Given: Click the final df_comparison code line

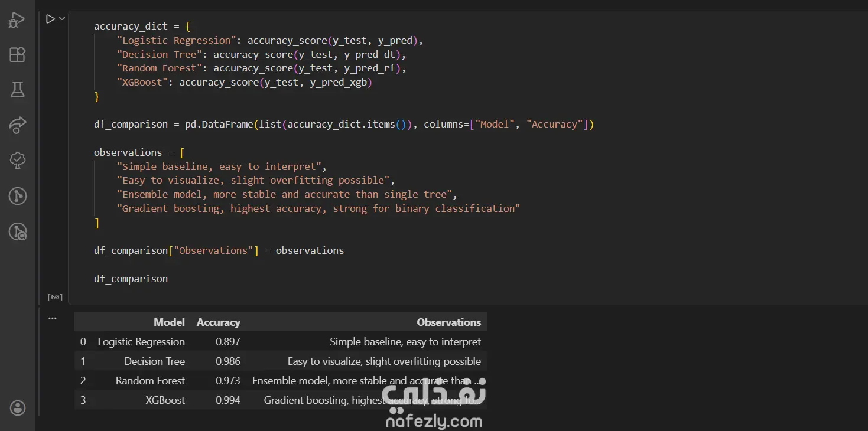Looking at the screenshot, I should pyautogui.click(x=131, y=279).
